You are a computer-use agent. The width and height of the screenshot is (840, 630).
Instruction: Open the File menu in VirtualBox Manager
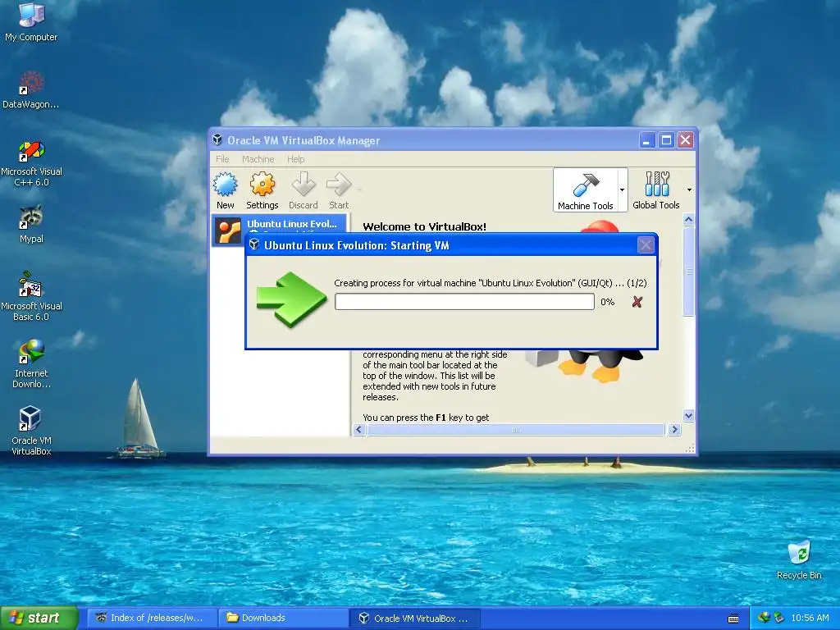pyautogui.click(x=222, y=159)
